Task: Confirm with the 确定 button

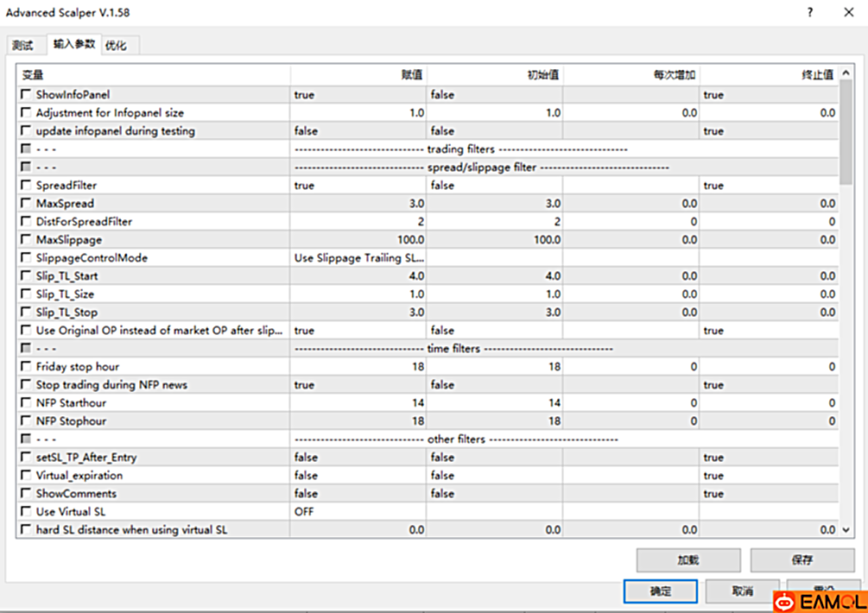Action: pos(661,591)
